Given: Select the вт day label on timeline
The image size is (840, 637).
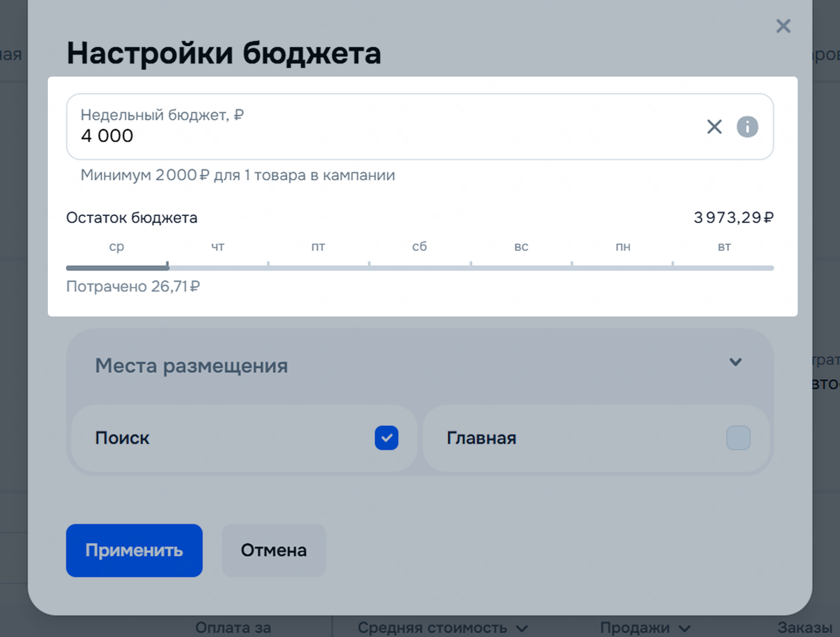Looking at the screenshot, I should pyautogui.click(x=724, y=247).
